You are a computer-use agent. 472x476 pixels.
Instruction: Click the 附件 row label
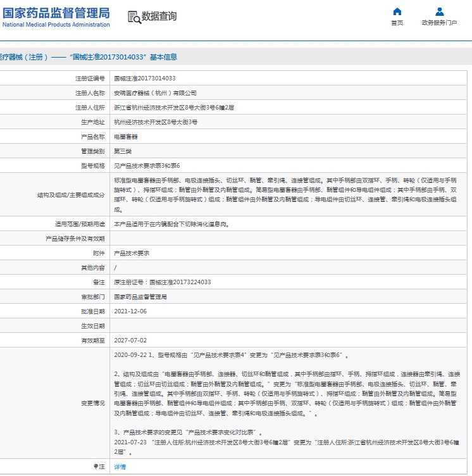click(99, 253)
